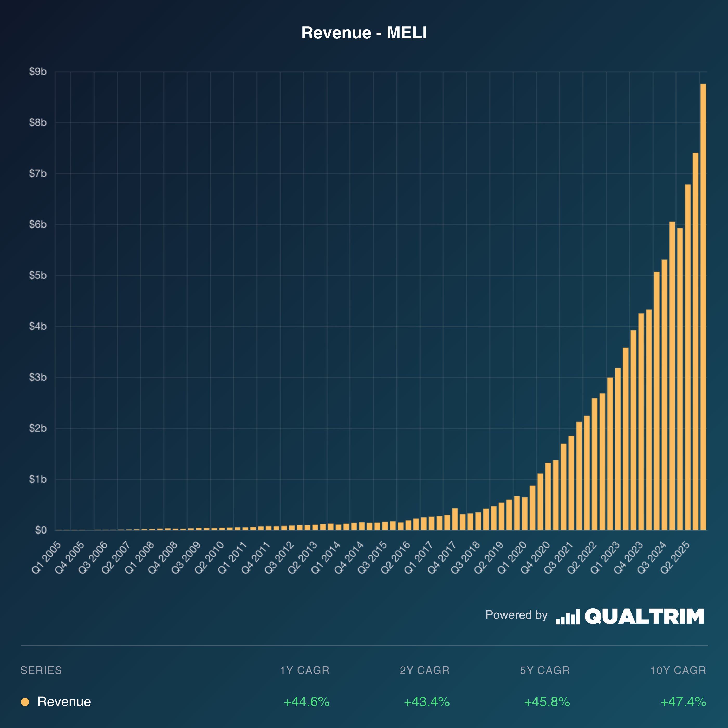Screen dimensions: 728x728
Task: Click the +47.4% ten-year CAGR value
Action: pos(683,702)
